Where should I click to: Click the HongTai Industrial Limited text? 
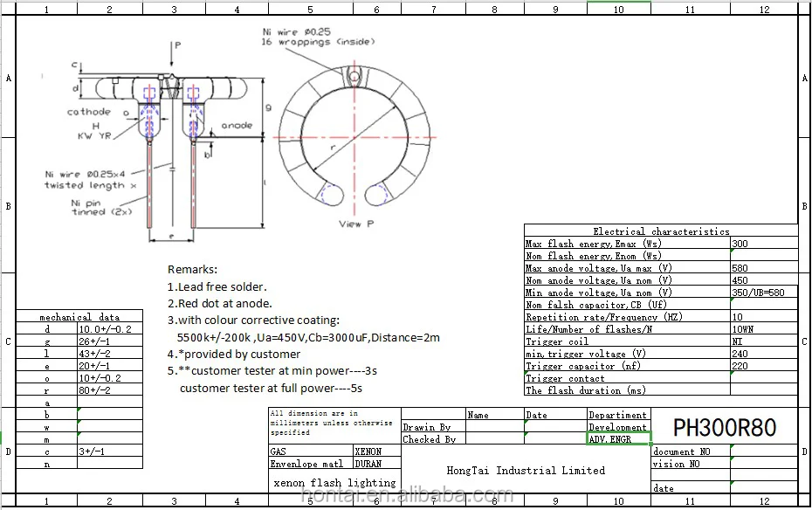click(x=526, y=471)
